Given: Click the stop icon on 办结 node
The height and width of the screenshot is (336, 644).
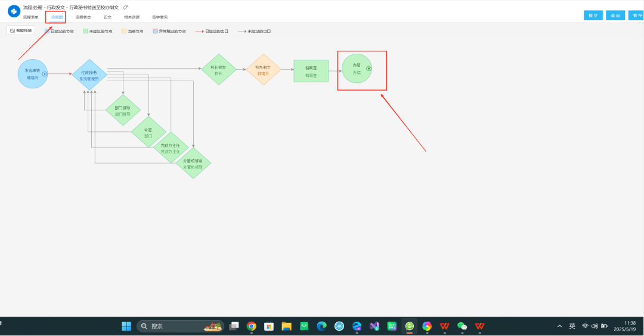Looking at the screenshot, I should point(369,69).
